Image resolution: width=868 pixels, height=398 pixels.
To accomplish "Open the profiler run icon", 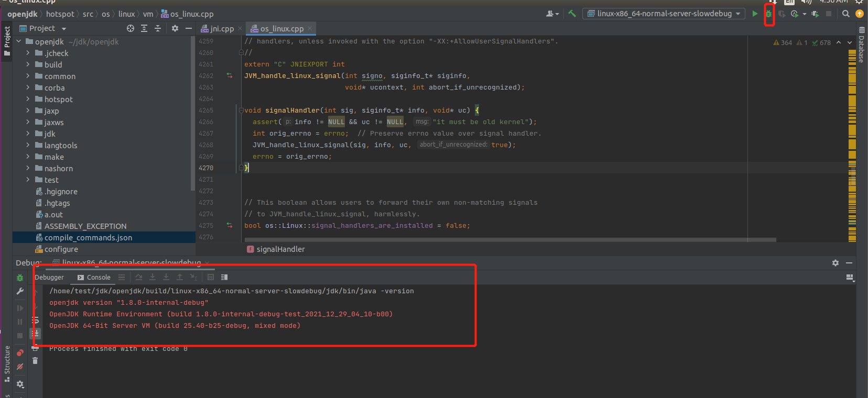I will [x=795, y=14].
